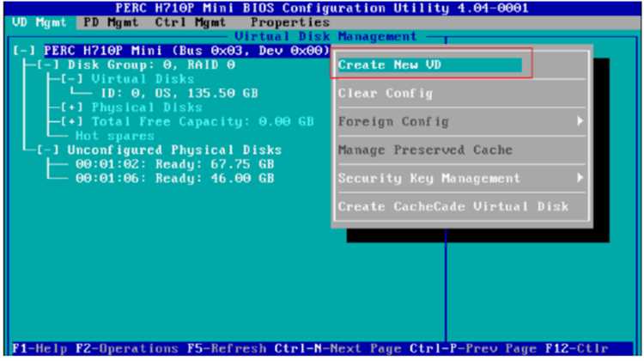Click Security Key Management submenu arrow
The image size is (644, 361).
click(x=580, y=178)
